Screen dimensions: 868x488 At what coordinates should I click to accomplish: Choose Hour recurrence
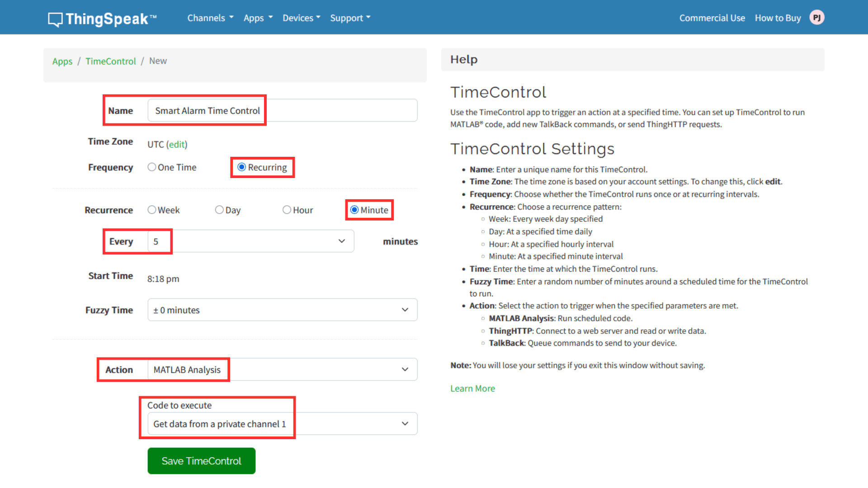point(287,210)
